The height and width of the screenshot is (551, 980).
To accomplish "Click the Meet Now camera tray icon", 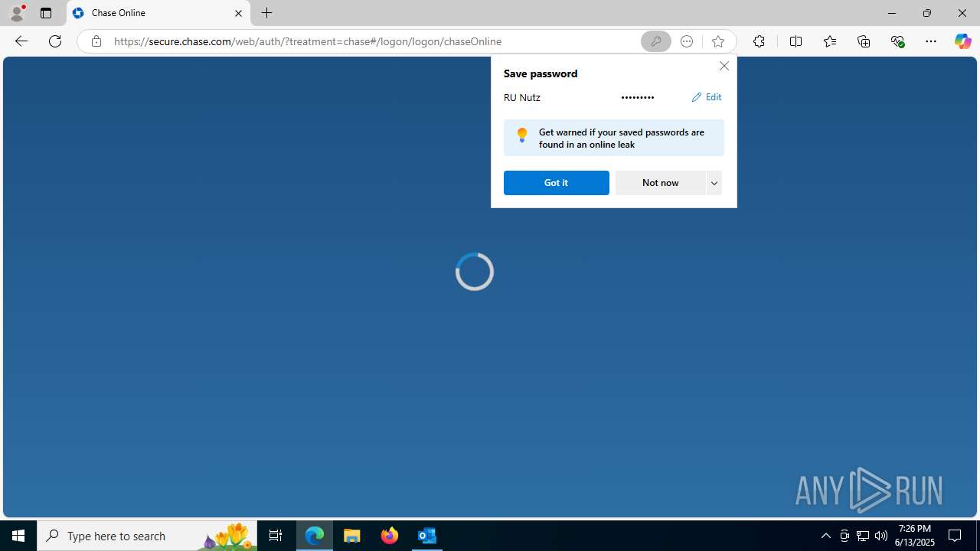I will pyautogui.click(x=844, y=536).
